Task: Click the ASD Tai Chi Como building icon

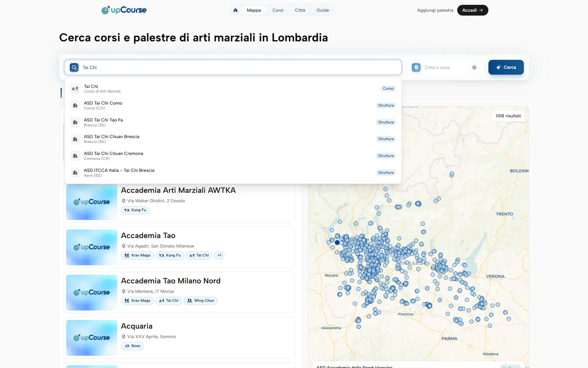Action: tap(75, 106)
